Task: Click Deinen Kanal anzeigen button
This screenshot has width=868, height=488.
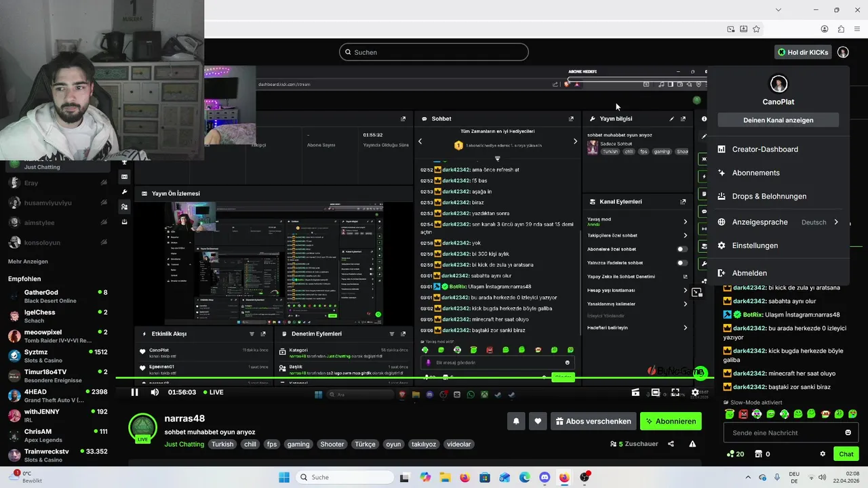Action: click(x=778, y=120)
